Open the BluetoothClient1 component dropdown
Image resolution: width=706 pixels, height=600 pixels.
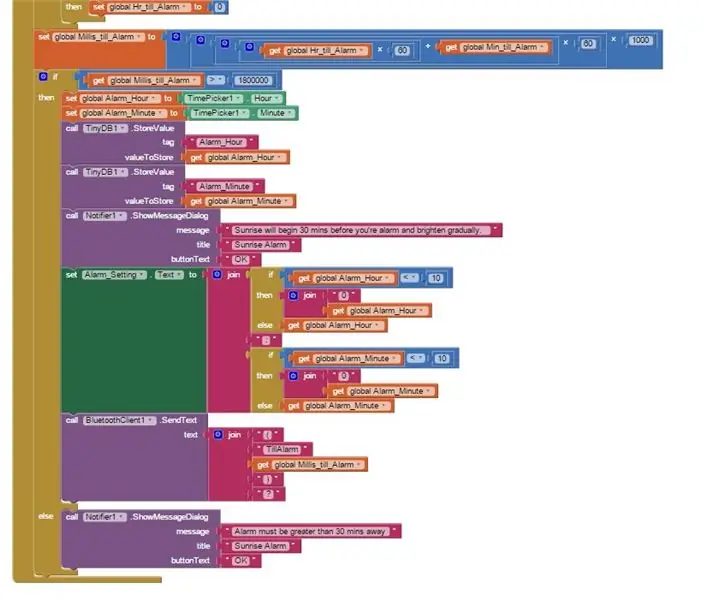coord(119,420)
